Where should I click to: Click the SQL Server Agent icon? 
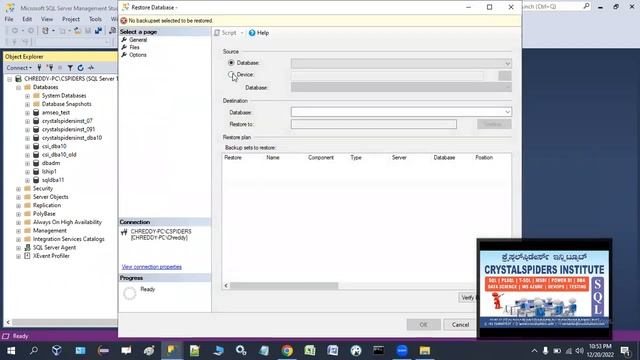pyautogui.click(x=27, y=247)
